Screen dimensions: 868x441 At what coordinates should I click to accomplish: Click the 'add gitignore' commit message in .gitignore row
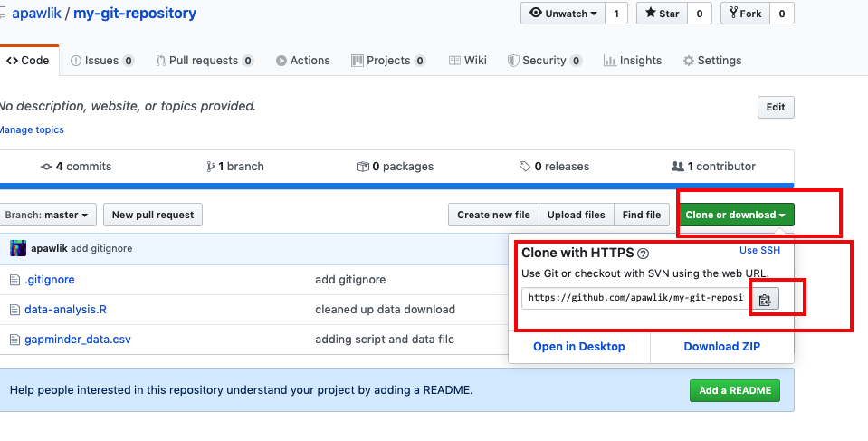pyautogui.click(x=350, y=280)
